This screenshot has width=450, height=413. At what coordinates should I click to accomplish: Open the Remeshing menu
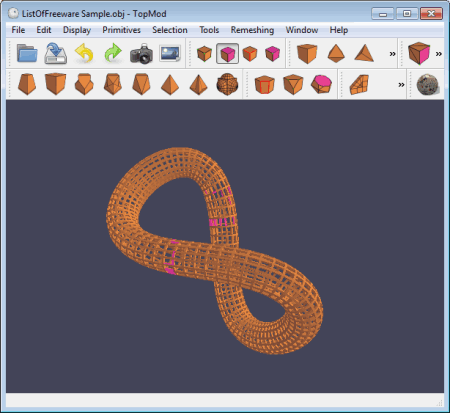(252, 30)
